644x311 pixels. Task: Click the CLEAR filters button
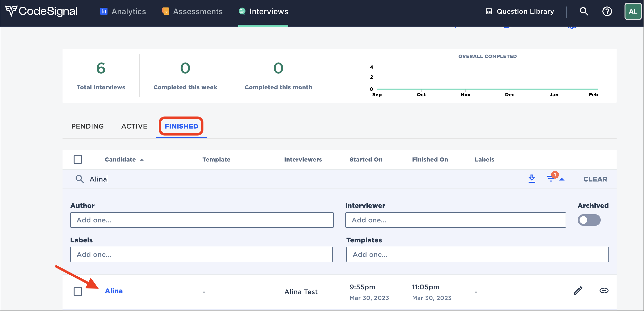click(x=595, y=179)
